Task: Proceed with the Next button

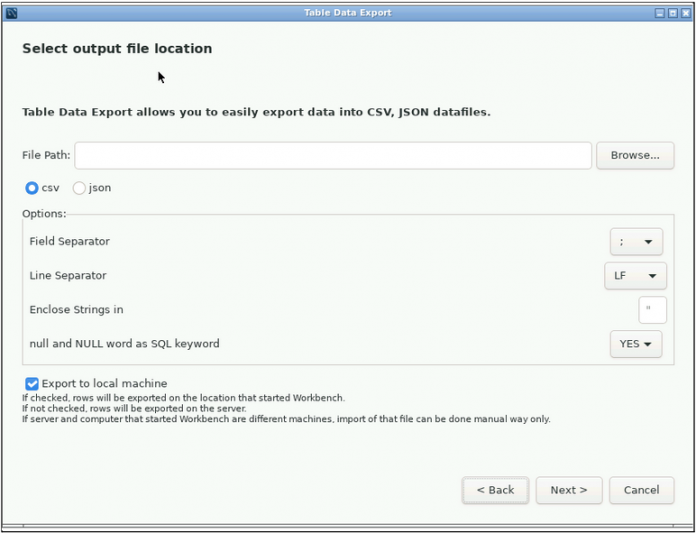Action: [569, 490]
